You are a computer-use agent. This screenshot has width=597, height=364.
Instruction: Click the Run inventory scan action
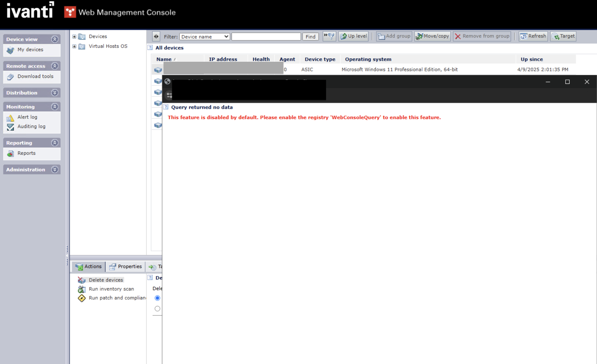tap(111, 289)
